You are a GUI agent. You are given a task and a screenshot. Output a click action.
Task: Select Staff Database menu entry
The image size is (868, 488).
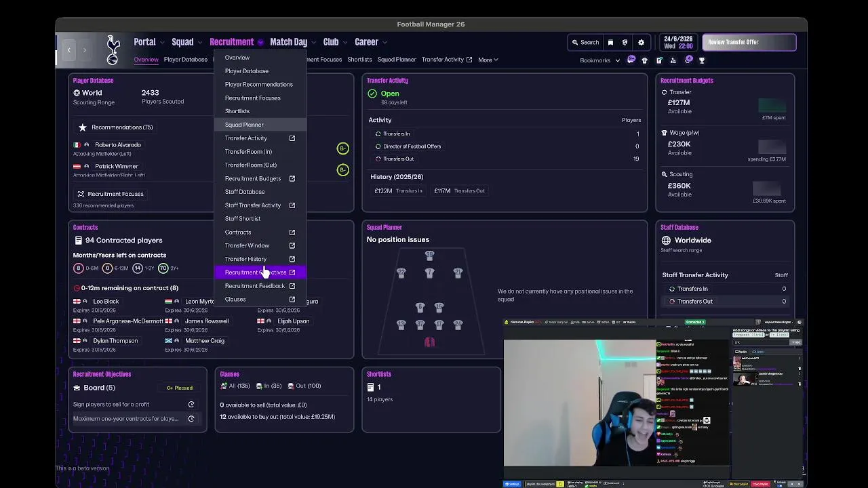(260, 192)
